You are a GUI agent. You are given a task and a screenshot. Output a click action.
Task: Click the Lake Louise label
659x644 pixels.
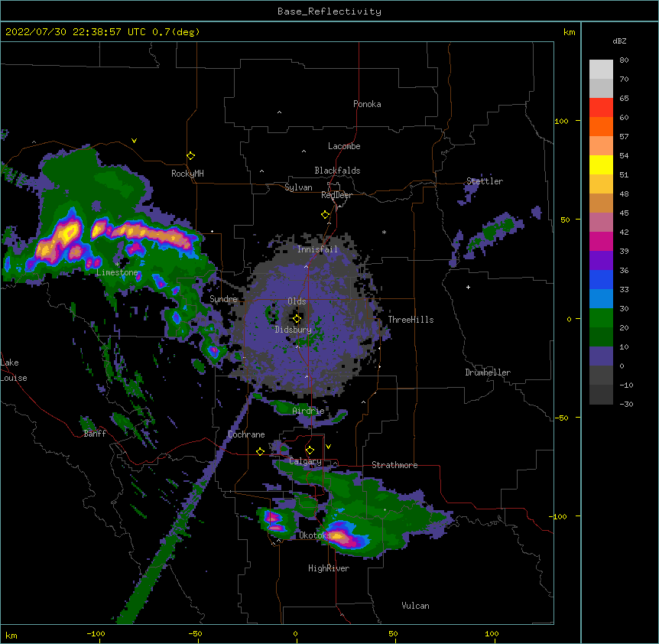coord(14,370)
